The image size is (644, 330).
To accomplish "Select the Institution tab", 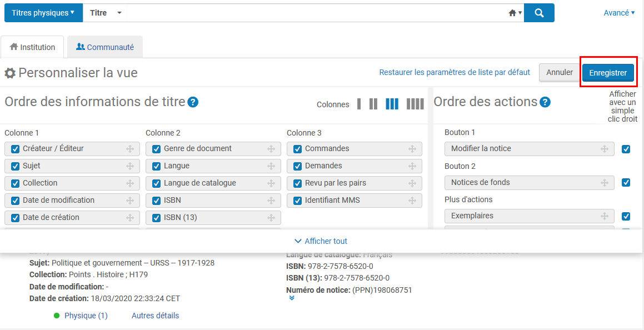I will [33, 47].
